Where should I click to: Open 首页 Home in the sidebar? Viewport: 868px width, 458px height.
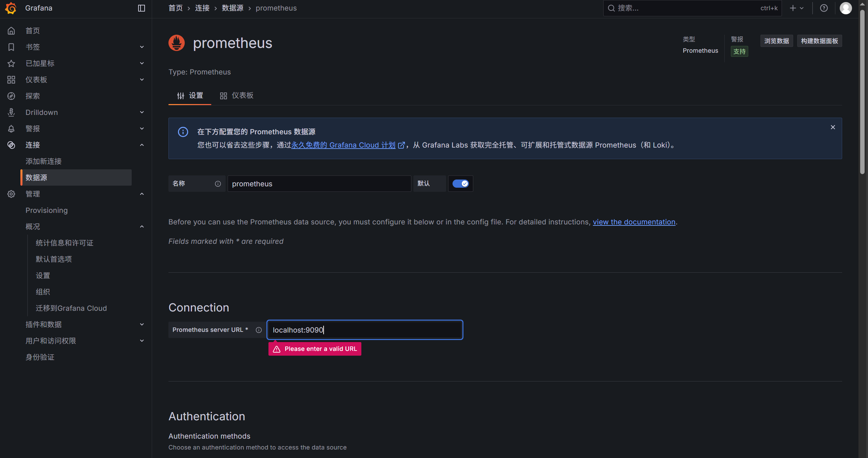point(33,31)
